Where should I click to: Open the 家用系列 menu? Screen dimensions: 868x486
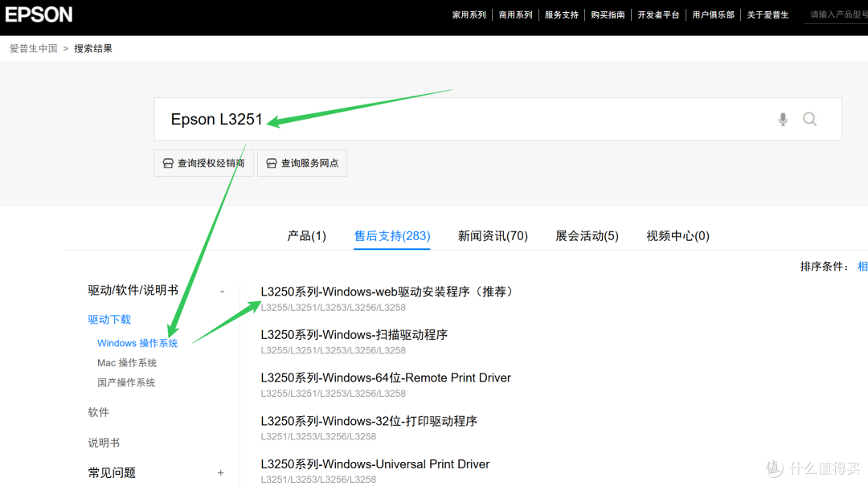click(x=469, y=15)
